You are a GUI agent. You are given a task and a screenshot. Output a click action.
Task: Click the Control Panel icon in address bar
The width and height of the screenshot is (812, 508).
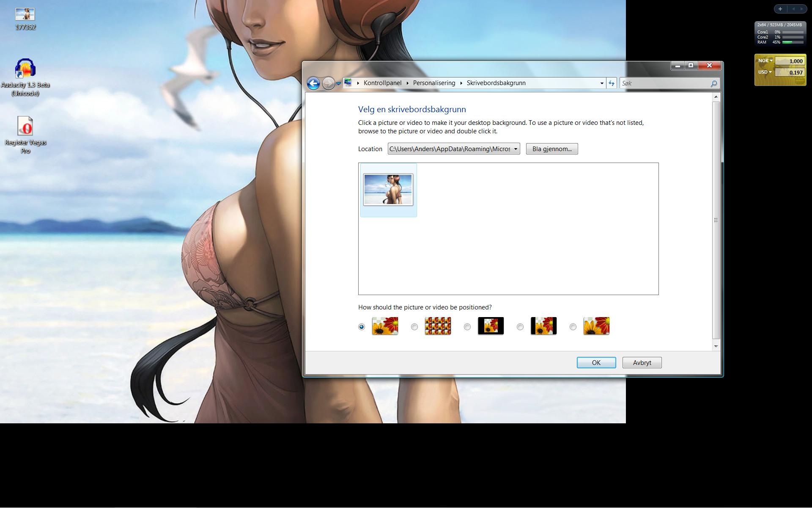click(x=348, y=83)
